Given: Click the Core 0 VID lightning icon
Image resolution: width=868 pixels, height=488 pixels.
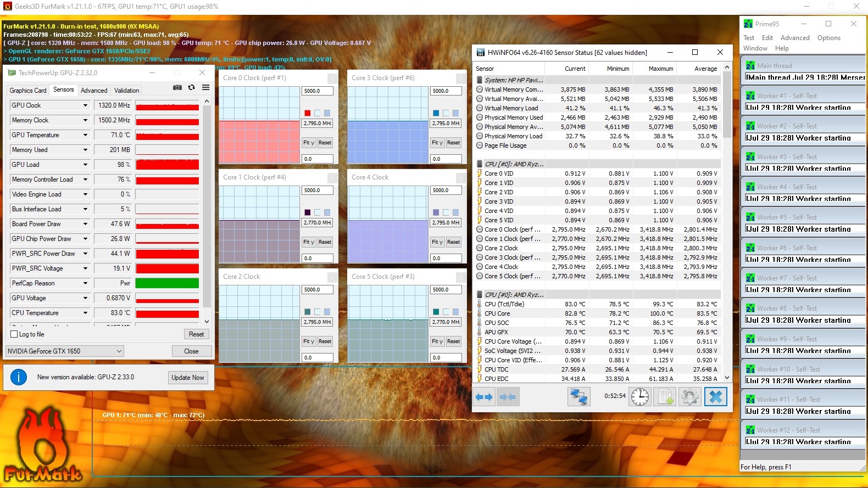Looking at the screenshot, I should pyautogui.click(x=480, y=173).
